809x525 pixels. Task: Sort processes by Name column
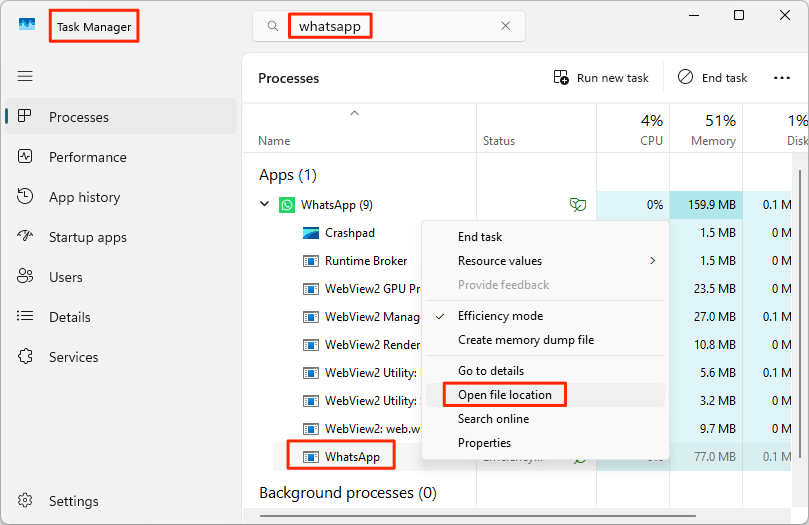(x=360, y=128)
